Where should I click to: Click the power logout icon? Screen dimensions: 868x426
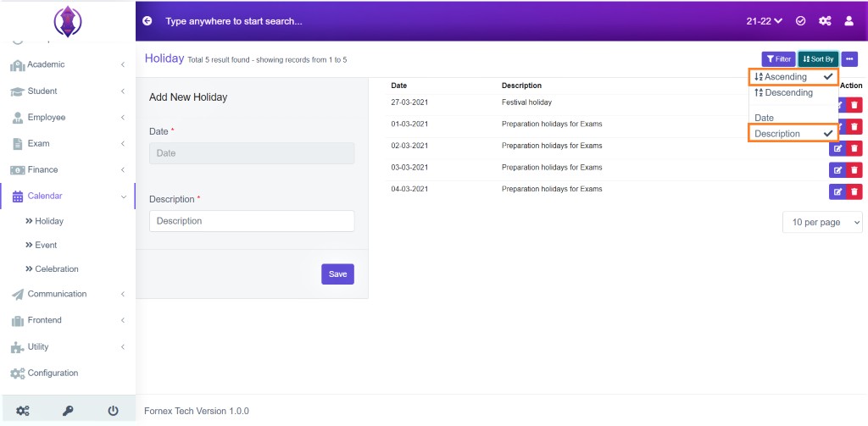click(x=113, y=411)
